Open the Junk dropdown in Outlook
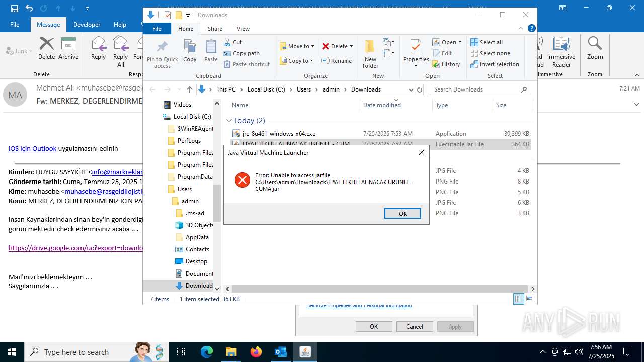Viewport: 644px width, 362px height. click(x=19, y=51)
